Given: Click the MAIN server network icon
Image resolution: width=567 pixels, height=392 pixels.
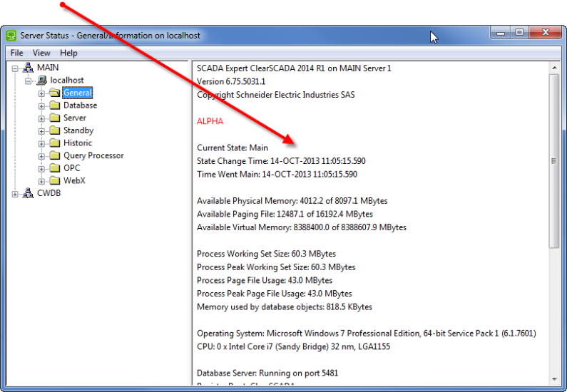Looking at the screenshot, I should pos(28,68).
